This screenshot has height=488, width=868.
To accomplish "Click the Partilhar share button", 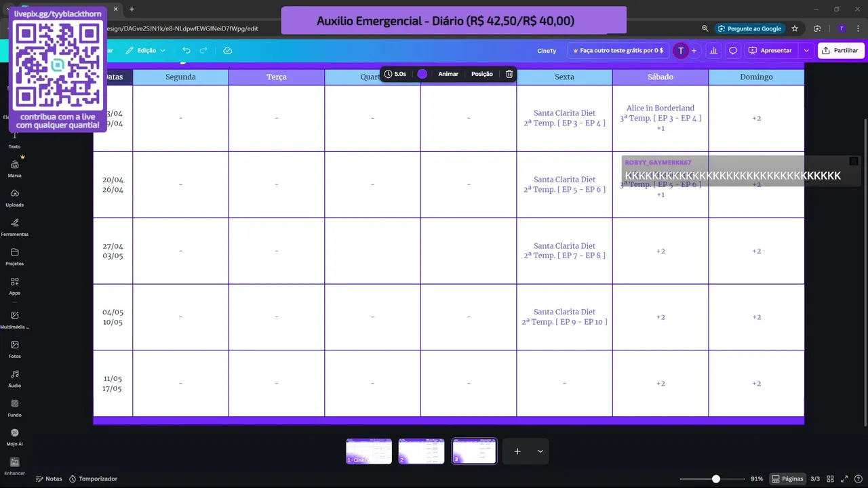I will [x=840, y=51].
